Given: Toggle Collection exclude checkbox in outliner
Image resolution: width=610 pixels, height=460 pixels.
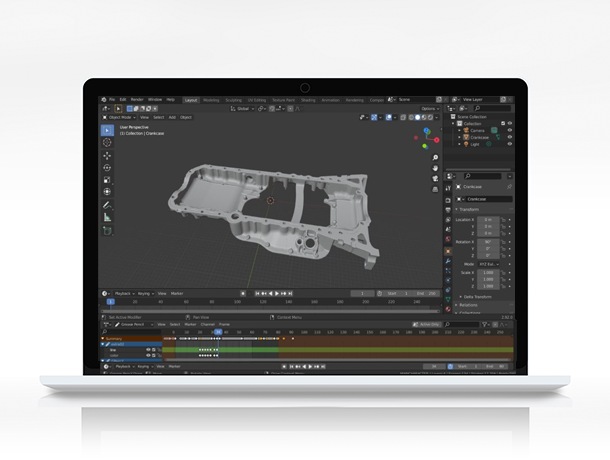Looking at the screenshot, I should point(503,123).
